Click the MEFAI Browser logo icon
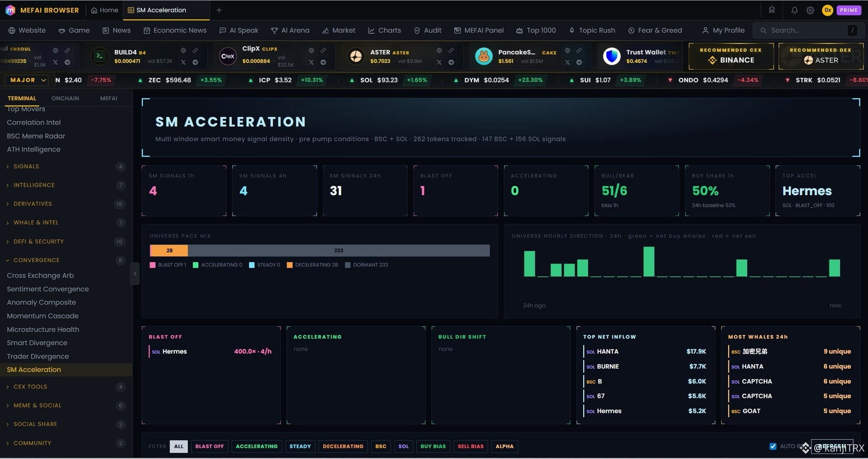 10,10
